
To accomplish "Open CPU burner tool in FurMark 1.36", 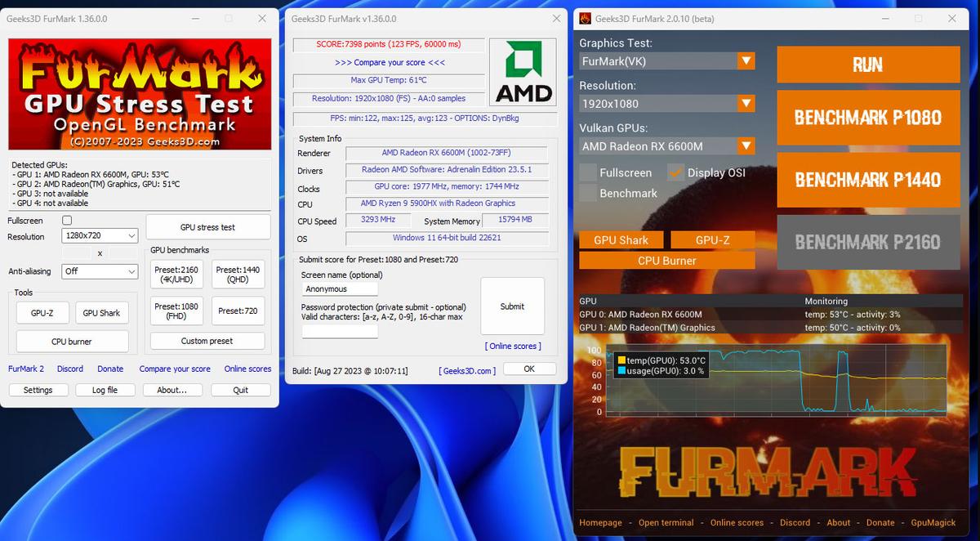I will (x=73, y=342).
